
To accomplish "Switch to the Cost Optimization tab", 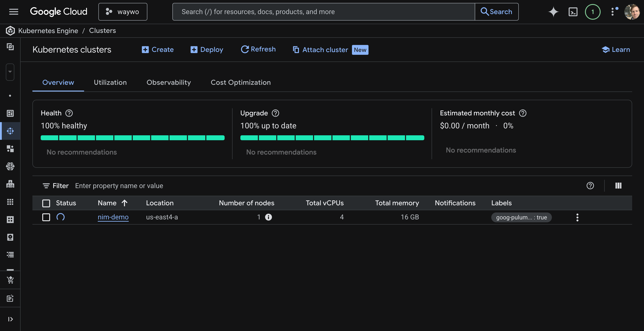I will (x=241, y=83).
